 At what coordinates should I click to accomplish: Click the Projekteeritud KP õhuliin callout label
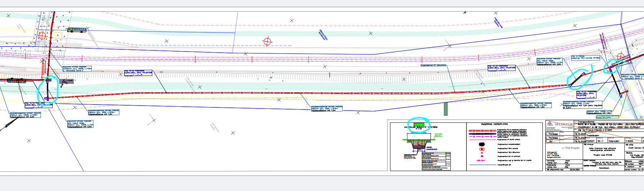click(x=433, y=66)
